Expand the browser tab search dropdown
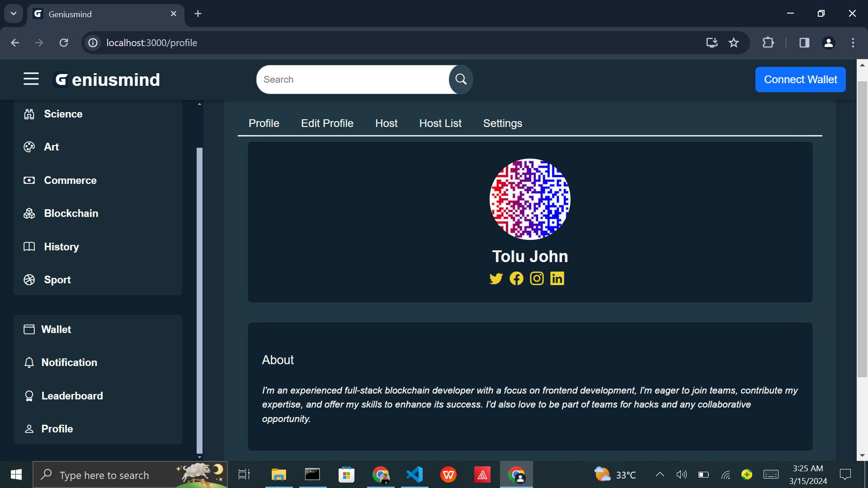The height and width of the screenshot is (488, 868). (14, 14)
